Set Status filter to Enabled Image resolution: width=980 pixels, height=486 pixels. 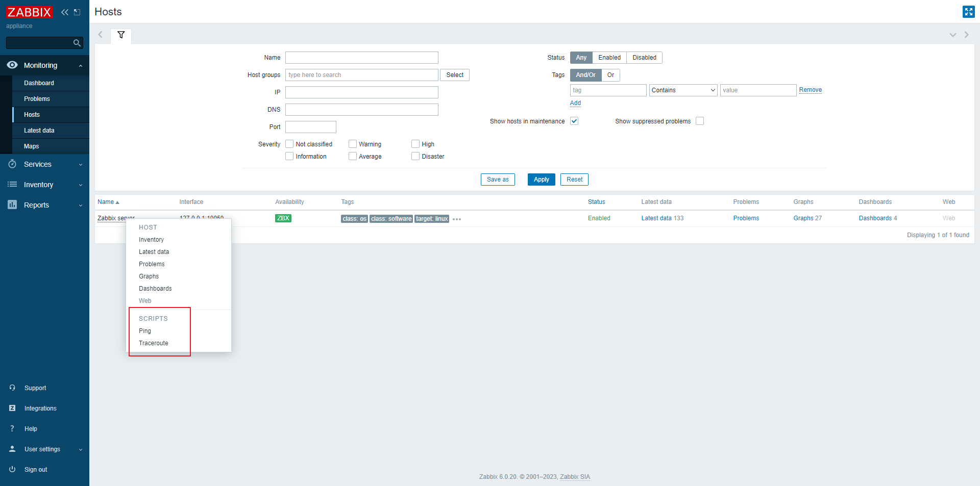[x=609, y=58]
